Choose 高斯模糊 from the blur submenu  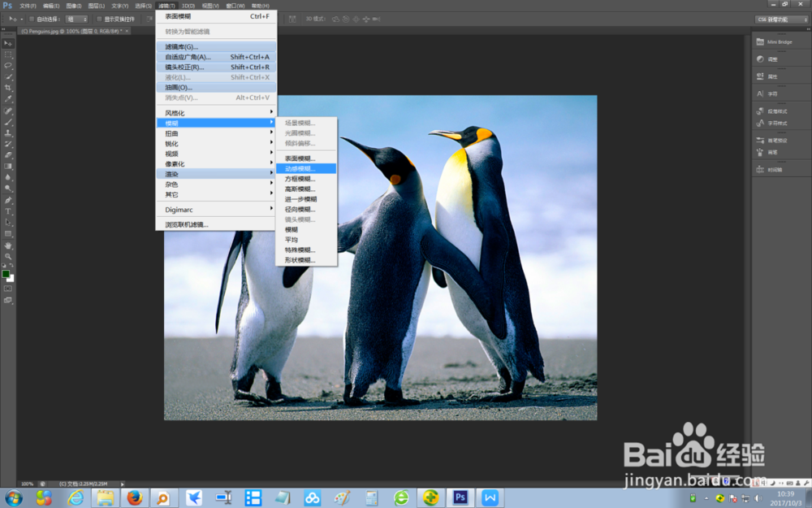[x=306, y=189]
